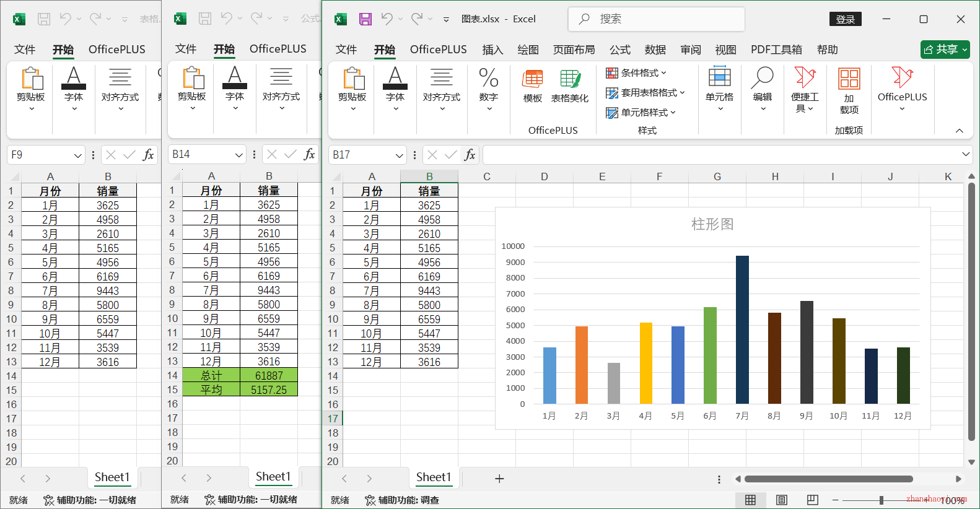Click the 审阅 ribbon tab
The image size is (980, 509).
[690, 50]
